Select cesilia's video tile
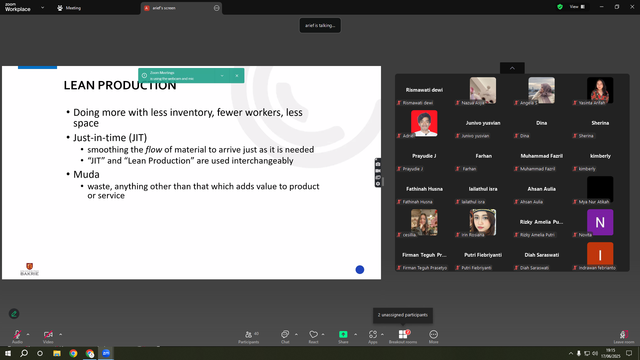This screenshot has width=640, height=360. [424, 222]
